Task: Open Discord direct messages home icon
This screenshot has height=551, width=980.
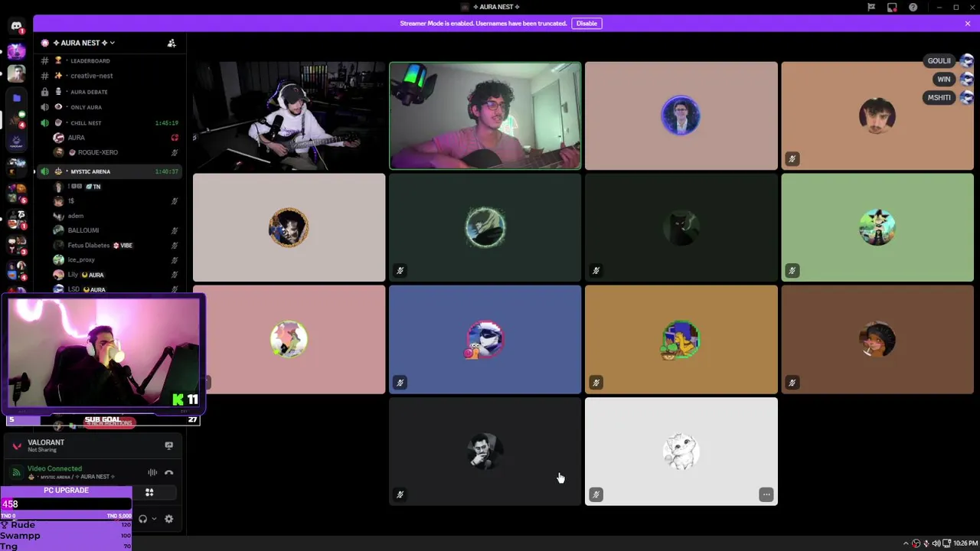Action: click(x=16, y=26)
